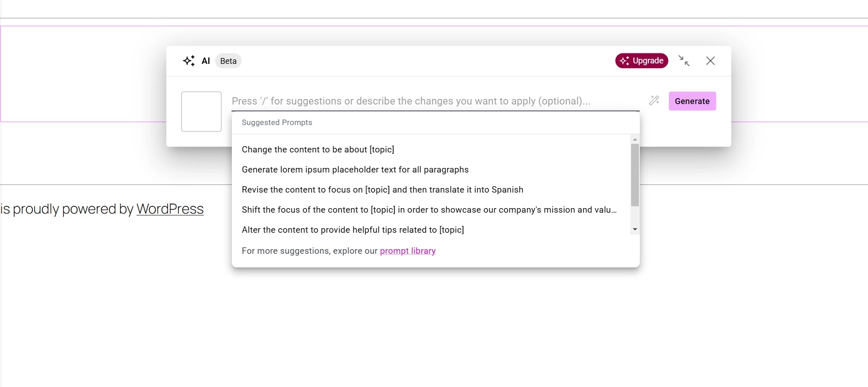The width and height of the screenshot is (868, 387).
Task: Click the suggestions list scrollbar thumb
Action: (635, 175)
